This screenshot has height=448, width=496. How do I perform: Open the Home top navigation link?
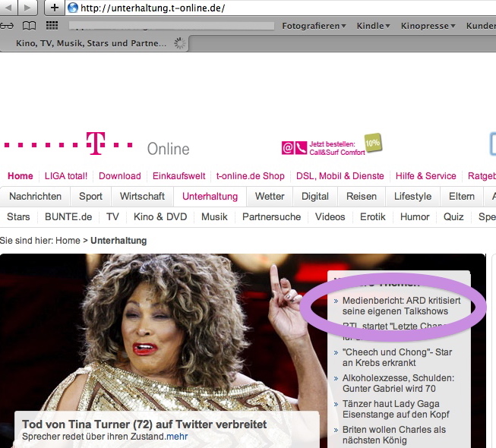tap(21, 176)
